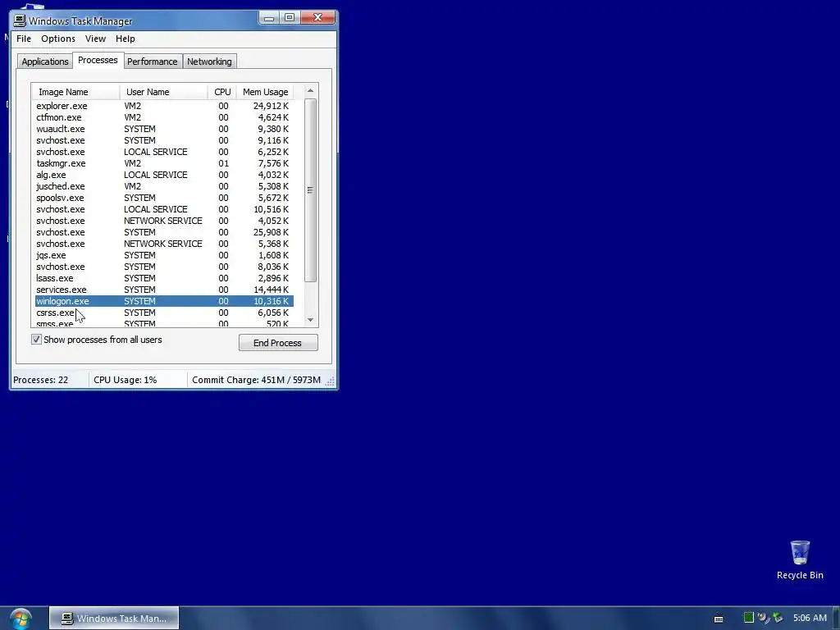The height and width of the screenshot is (630, 840).
Task: Select the spoolsv.exe process row
Action: tap(164, 199)
